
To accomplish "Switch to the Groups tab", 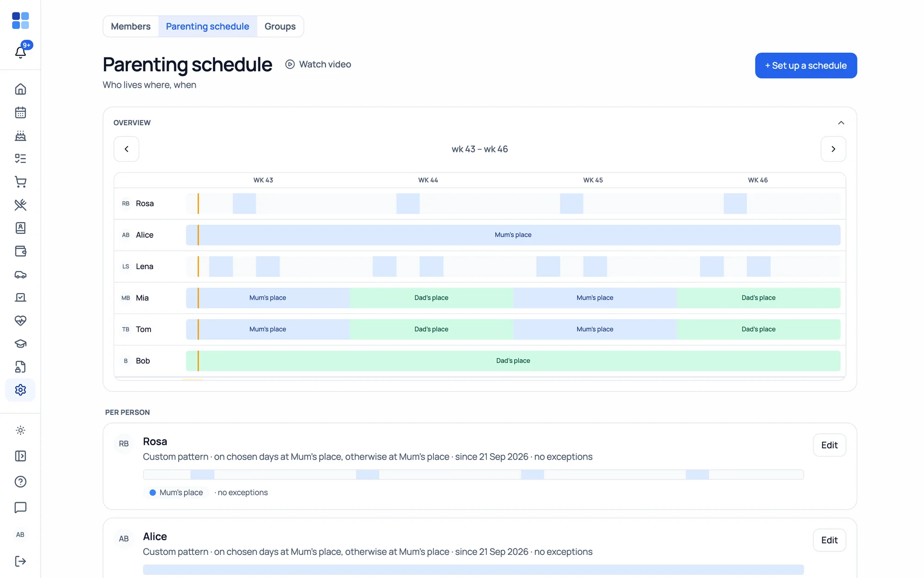I will tap(280, 26).
